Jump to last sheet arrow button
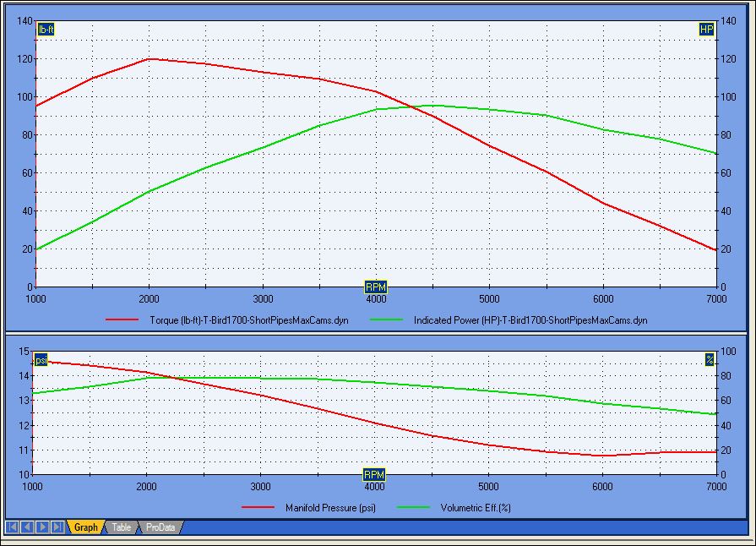The width and height of the screenshot is (756, 546). point(57,527)
